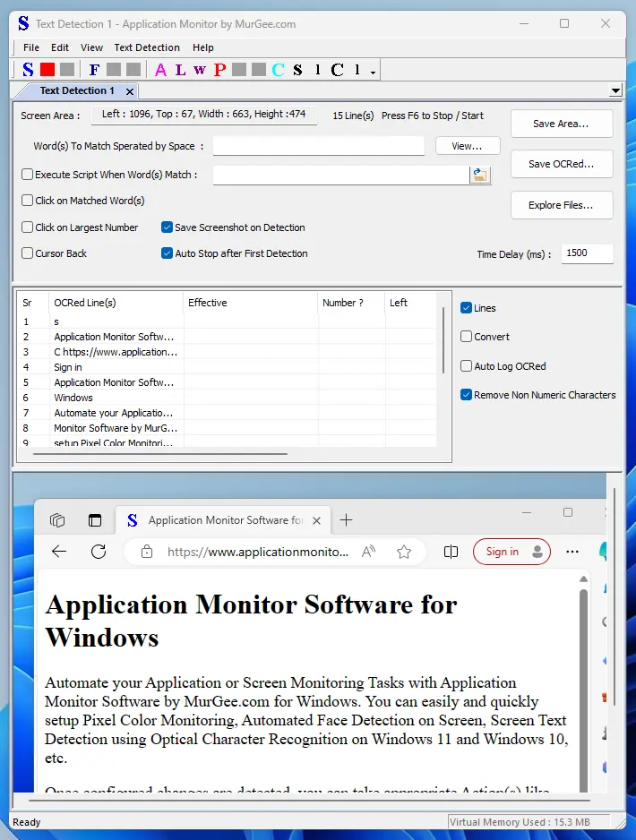Click the OCRed list horizontal scrollbar
The image size is (636, 840).
pyautogui.click(x=159, y=454)
